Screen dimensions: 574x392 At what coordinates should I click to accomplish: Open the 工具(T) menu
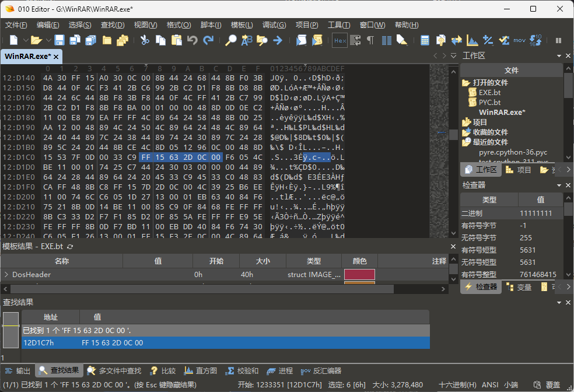coord(339,25)
